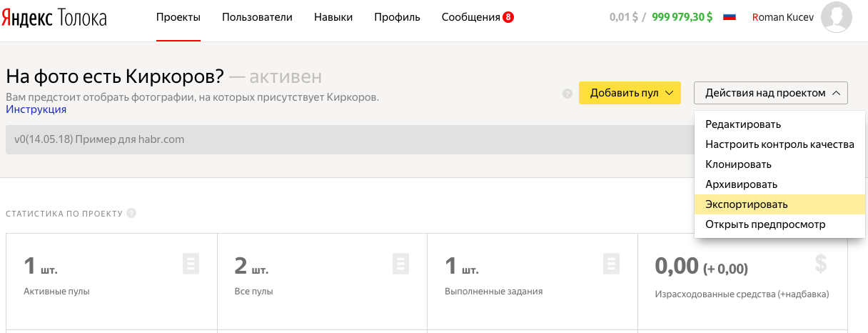
Task: Open the Навыки tab
Action: 333,18
